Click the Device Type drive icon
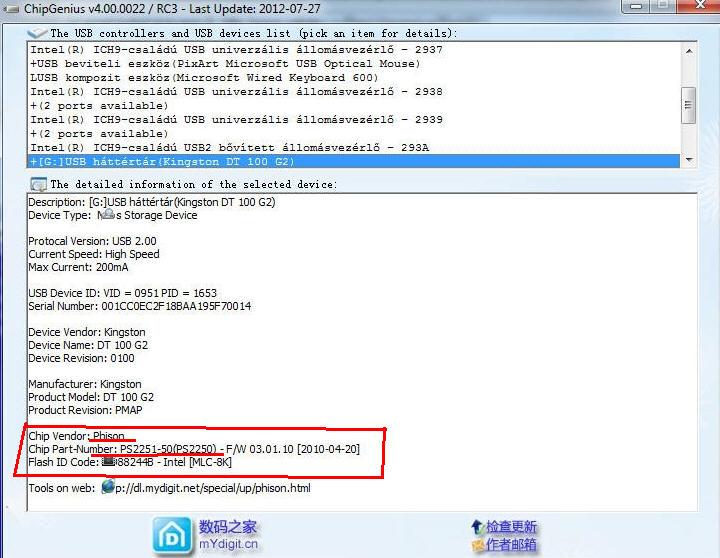 [107, 214]
